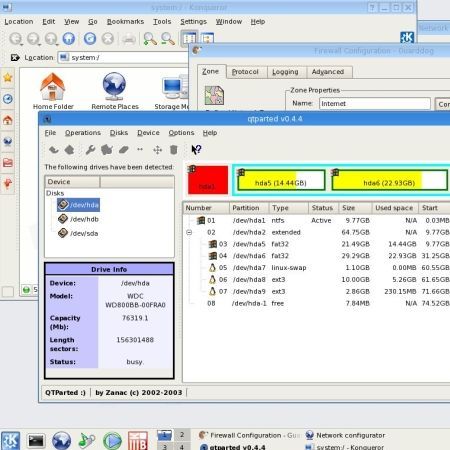Viewport: 450px width, 450px height.
Task: Switch to virtual desktop 2 in pager
Action: coord(182,435)
